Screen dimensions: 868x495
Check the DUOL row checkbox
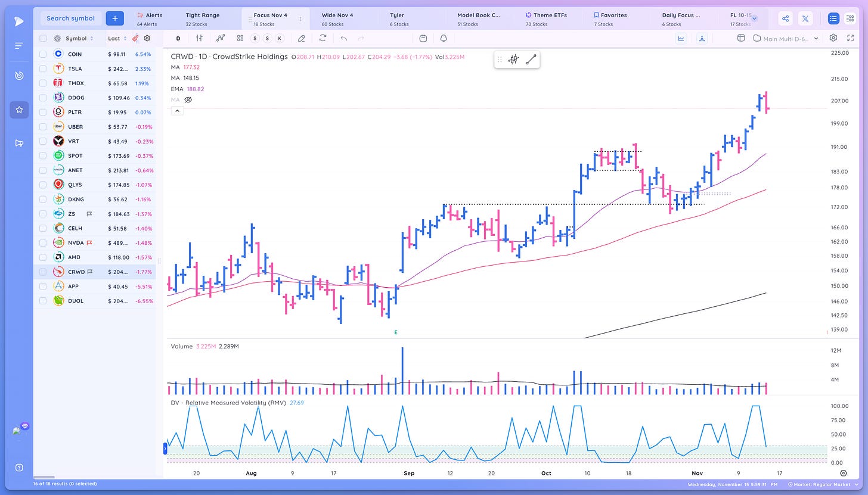43,301
